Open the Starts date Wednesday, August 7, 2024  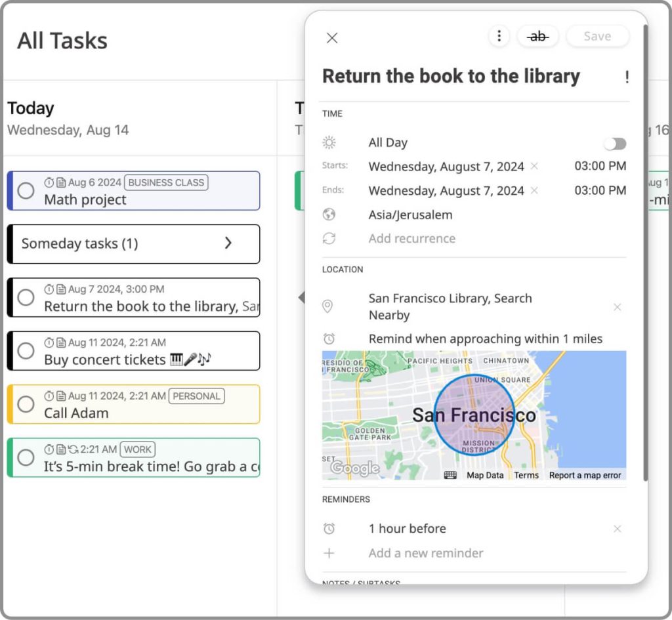446,166
